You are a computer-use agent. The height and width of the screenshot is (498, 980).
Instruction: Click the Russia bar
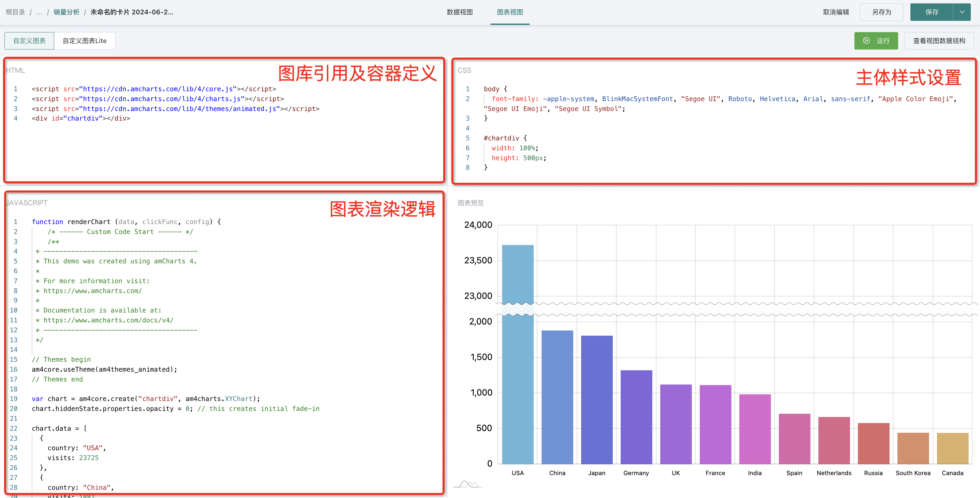(874, 443)
